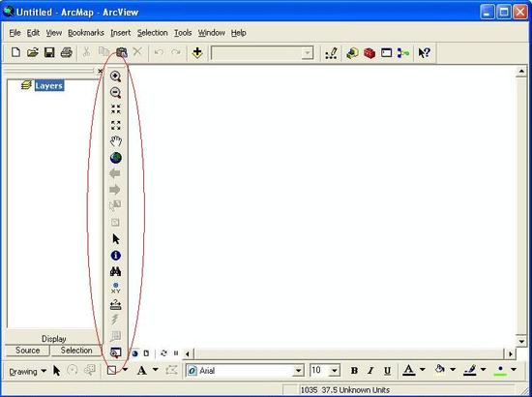Viewport: 532px width, 397px height.
Task: Apply the line color pen
Action: click(470, 370)
